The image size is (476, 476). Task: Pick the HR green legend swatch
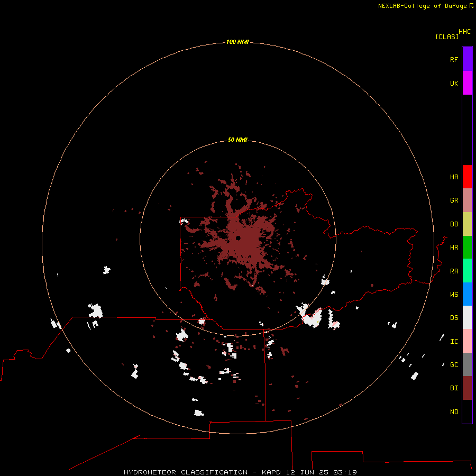click(467, 248)
